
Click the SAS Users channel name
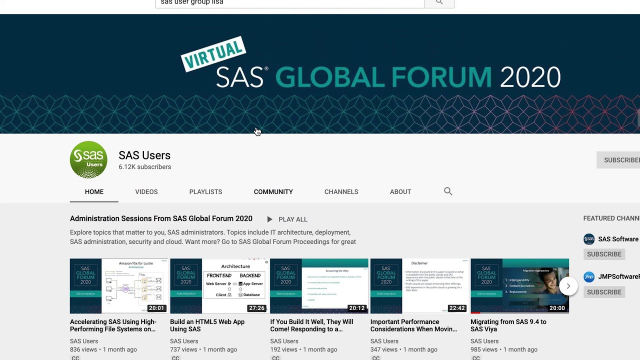point(144,155)
